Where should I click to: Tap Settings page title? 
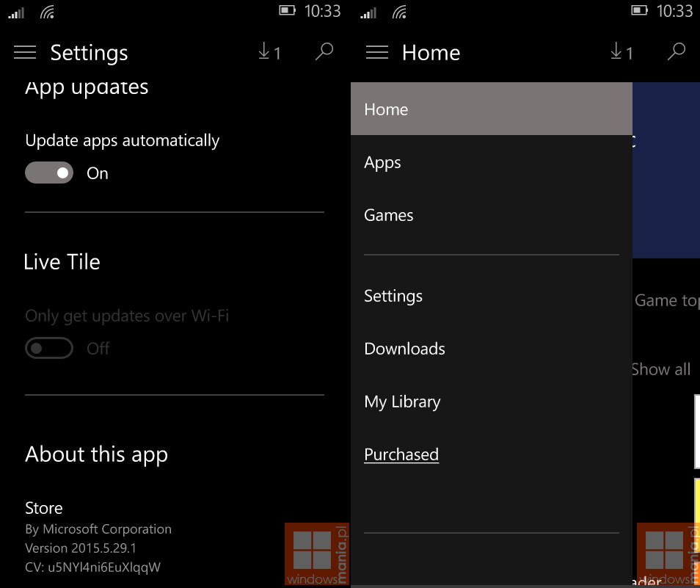tap(90, 53)
